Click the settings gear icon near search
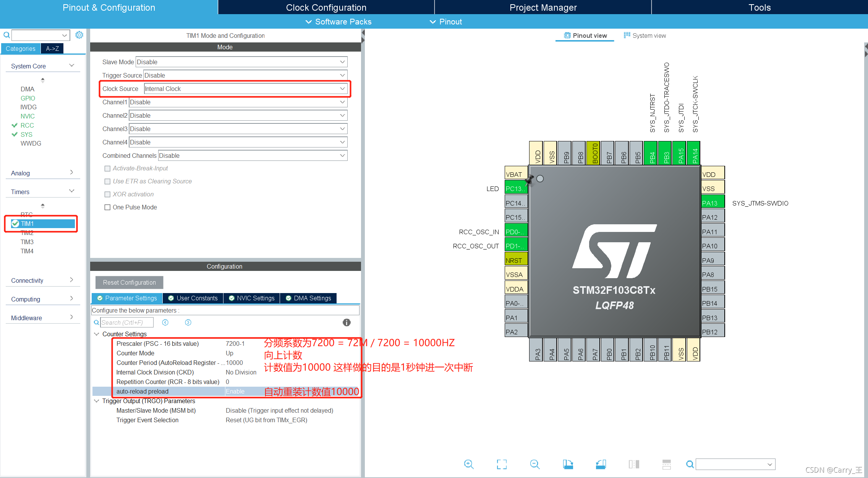Viewport: 868px width, 478px height. (79, 35)
